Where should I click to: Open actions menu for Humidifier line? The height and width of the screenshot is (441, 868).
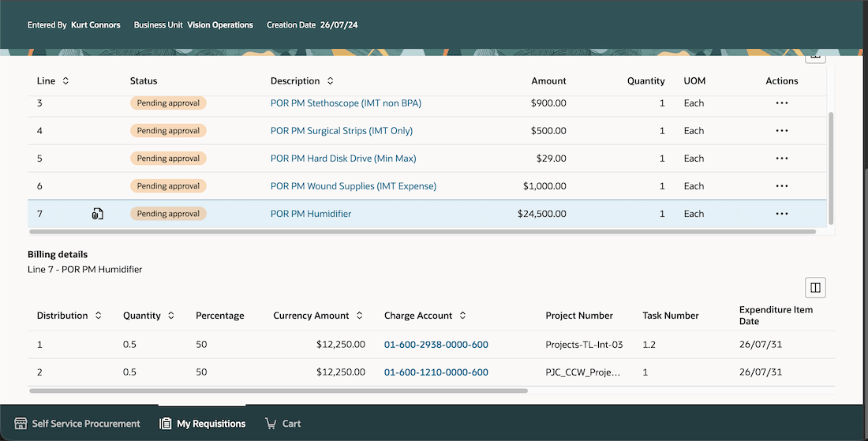coord(782,214)
